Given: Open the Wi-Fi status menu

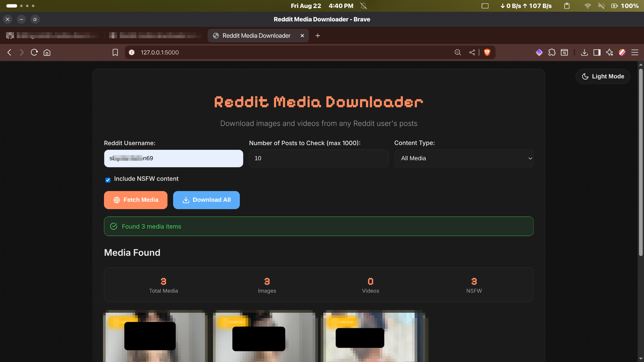Looking at the screenshot, I should click(x=587, y=6).
